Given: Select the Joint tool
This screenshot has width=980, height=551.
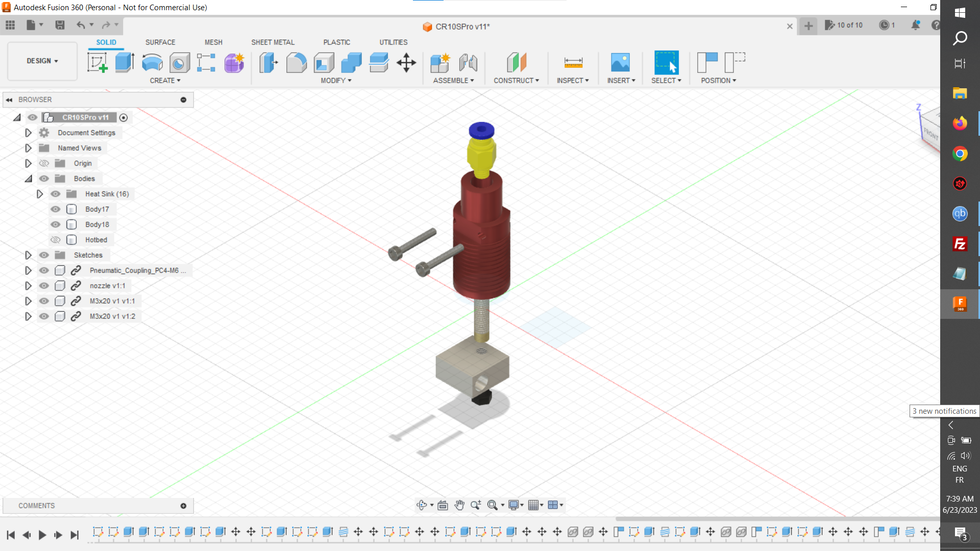Looking at the screenshot, I should 468,63.
